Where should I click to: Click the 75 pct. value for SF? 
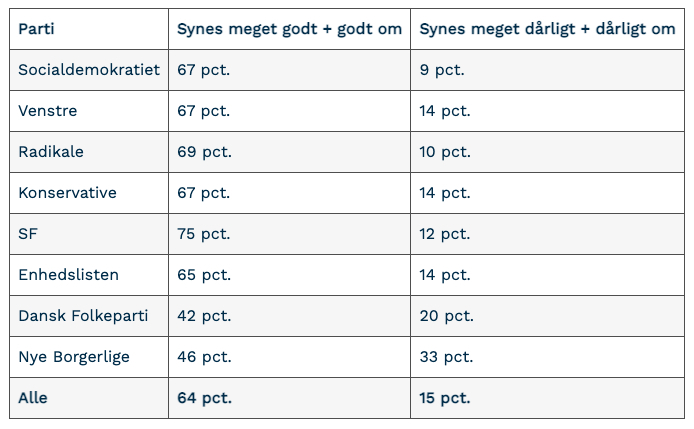(204, 234)
